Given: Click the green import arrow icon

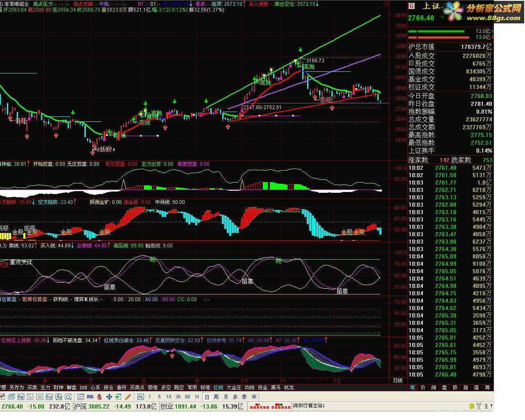Looking at the screenshot, I should [118, 397].
